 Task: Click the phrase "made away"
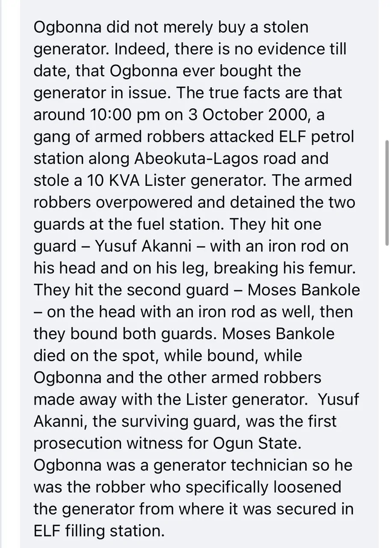pyautogui.click(x=75, y=399)
